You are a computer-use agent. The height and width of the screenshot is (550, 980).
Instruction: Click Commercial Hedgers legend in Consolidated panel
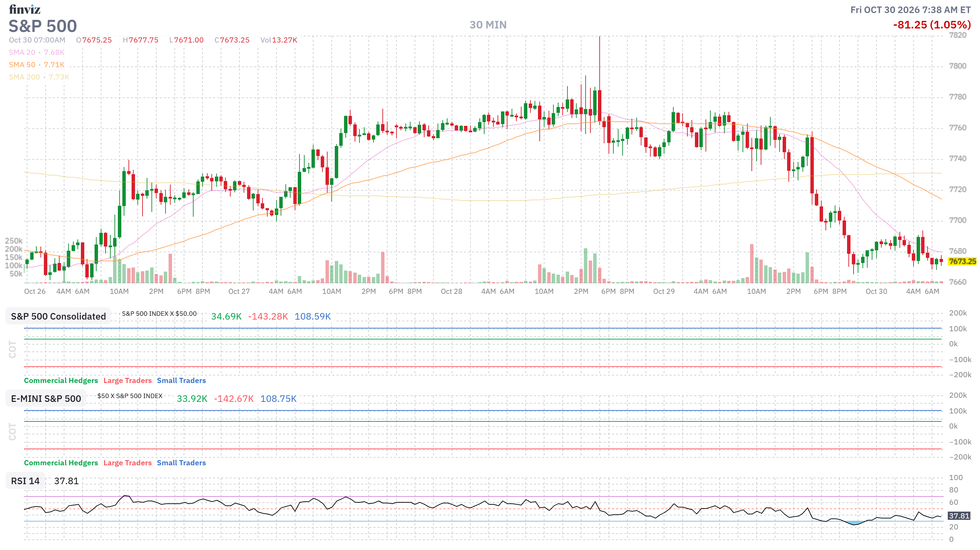(61, 380)
